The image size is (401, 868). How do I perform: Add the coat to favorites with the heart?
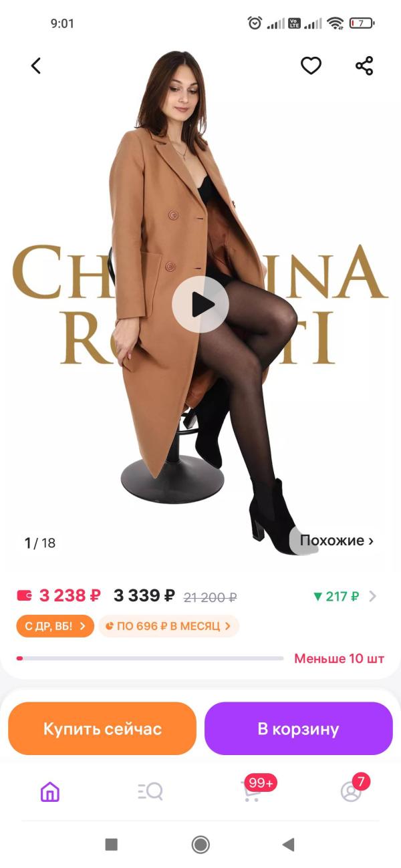click(x=311, y=65)
